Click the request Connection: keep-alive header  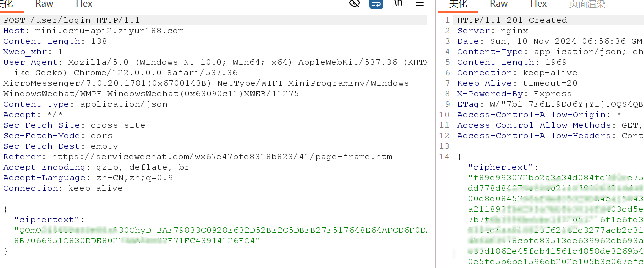pyautogui.click(x=63, y=188)
